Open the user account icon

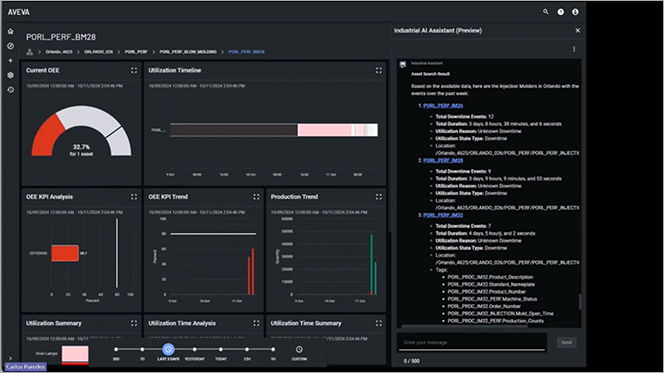(575, 12)
